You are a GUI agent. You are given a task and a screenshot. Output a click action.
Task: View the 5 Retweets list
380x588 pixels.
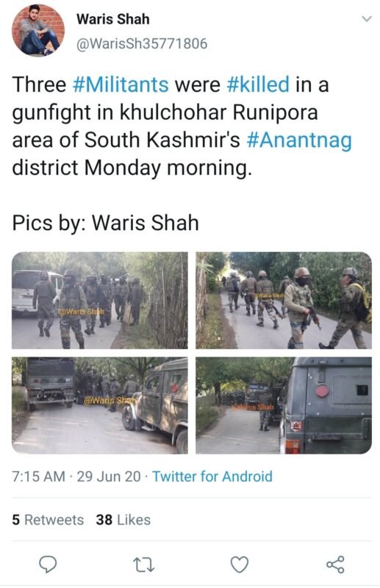click(x=48, y=520)
